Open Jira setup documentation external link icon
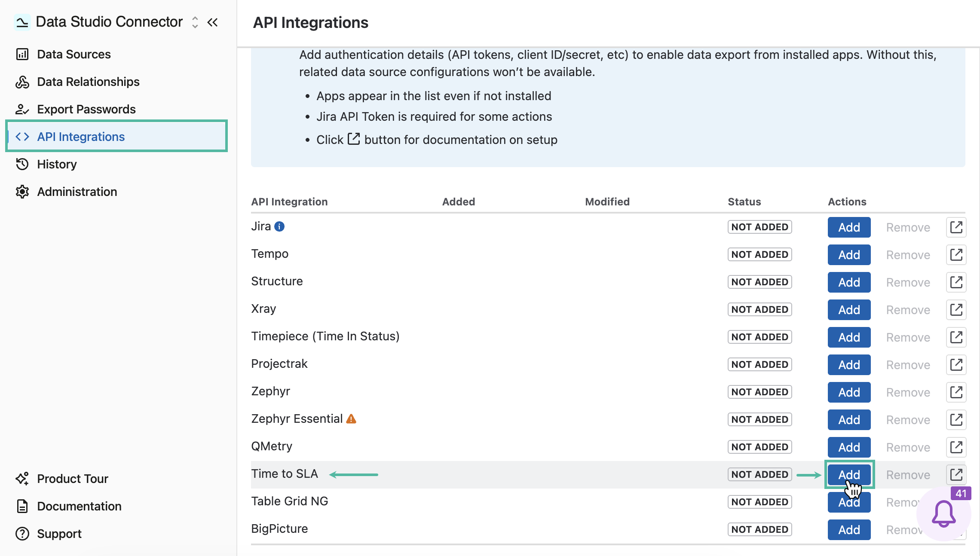The width and height of the screenshot is (980, 556). (956, 227)
